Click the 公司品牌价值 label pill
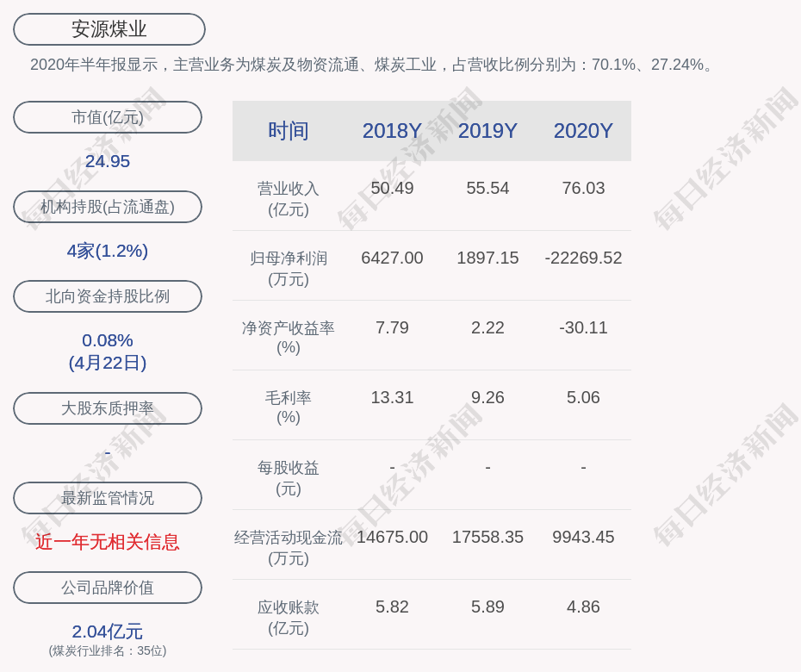This screenshot has height=672, width=801. pos(108,588)
